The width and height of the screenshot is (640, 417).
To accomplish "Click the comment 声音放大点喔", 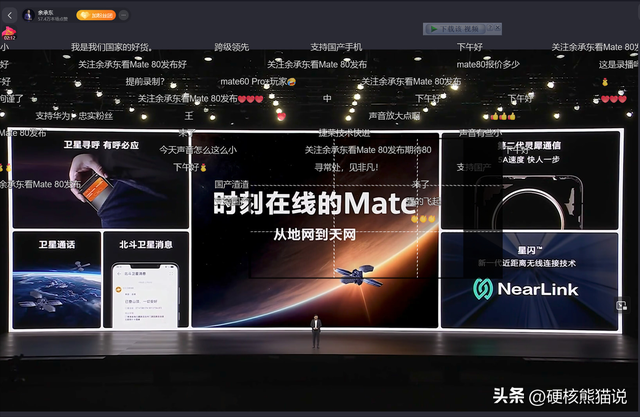I will pyautogui.click(x=394, y=116).
